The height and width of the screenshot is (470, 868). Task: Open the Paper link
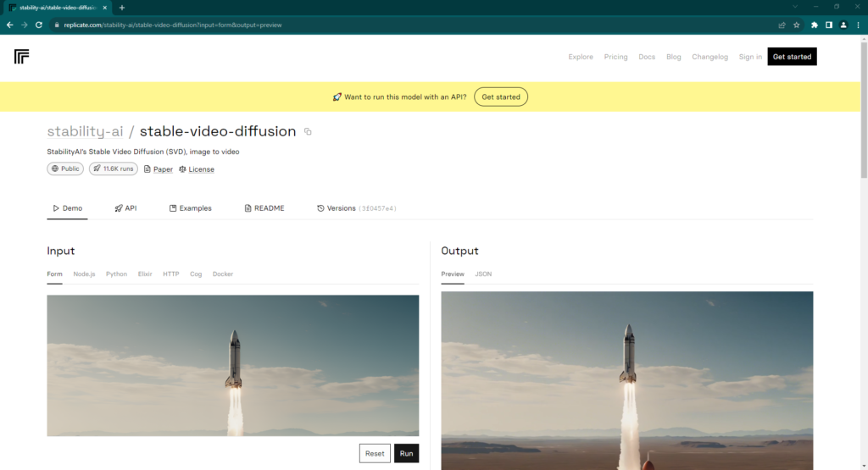159,169
